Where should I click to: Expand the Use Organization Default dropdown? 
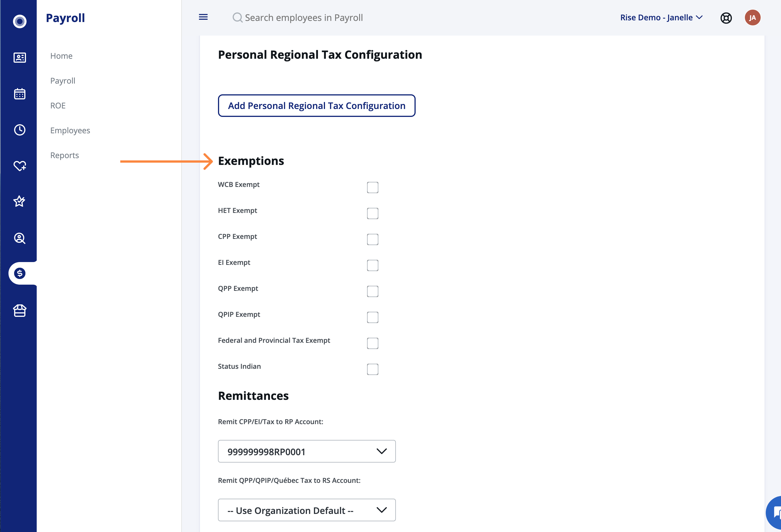pos(306,510)
